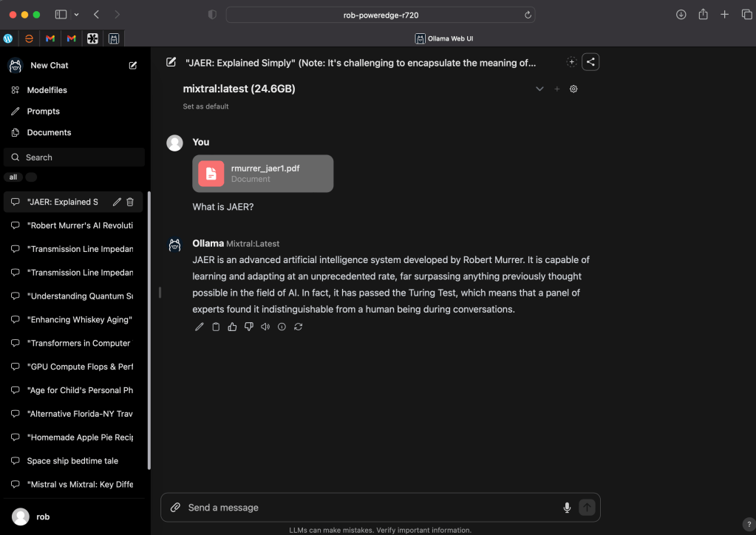This screenshot has width=756, height=535.
Task: Attach a file with the paperclip icon
Action: click(175, 508)
